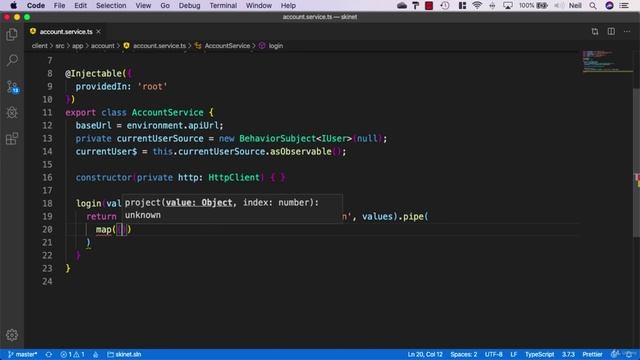The width and height of the screenshot is (640, 360).
Task: Close the account.service.ts tab
Action: coord(98,31)
